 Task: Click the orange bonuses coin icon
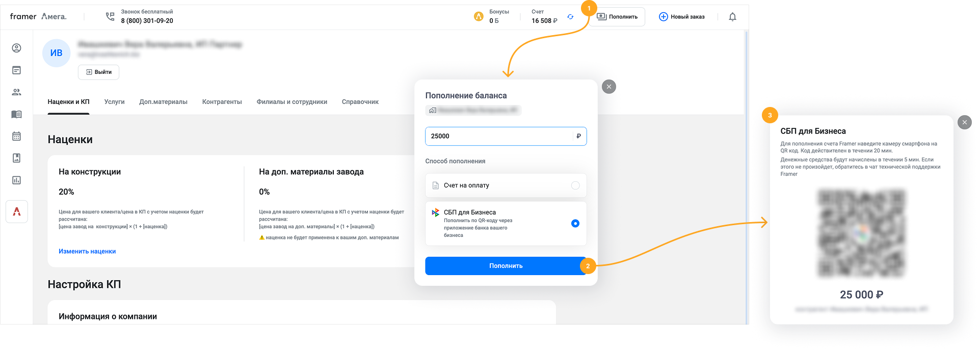pyautogui.click(x=479, y=17)
